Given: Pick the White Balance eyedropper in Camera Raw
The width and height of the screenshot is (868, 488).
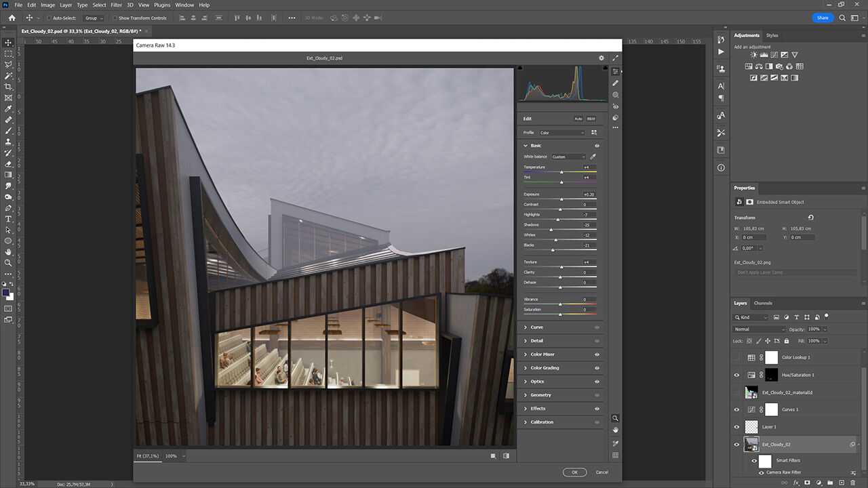Looking at the screenshot, I should point(593,157).
